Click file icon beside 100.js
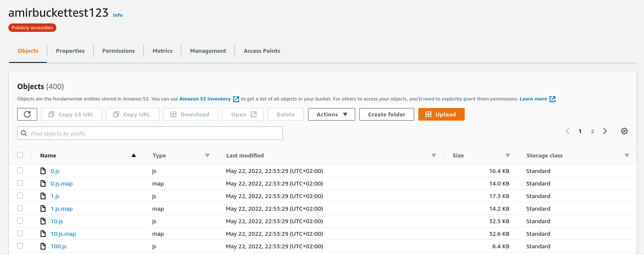The width and height of the screenshot is (644, 255). pos(43,246)
